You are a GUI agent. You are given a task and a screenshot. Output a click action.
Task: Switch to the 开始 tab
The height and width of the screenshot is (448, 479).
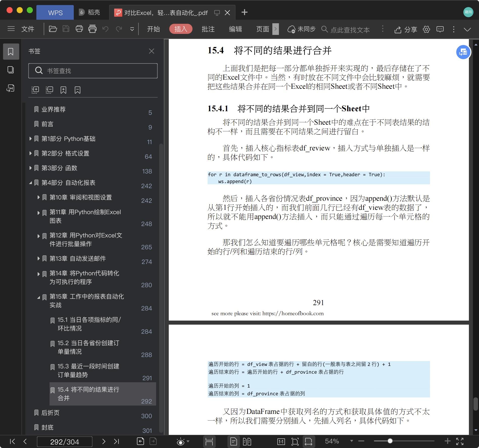coord(154,29)
